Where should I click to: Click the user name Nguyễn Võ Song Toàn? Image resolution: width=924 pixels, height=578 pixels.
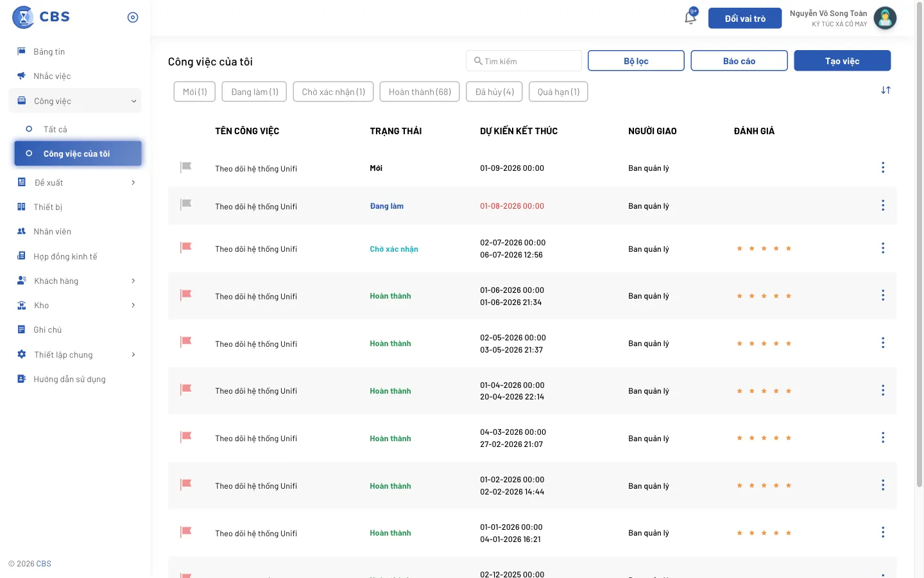pos(828,13)
